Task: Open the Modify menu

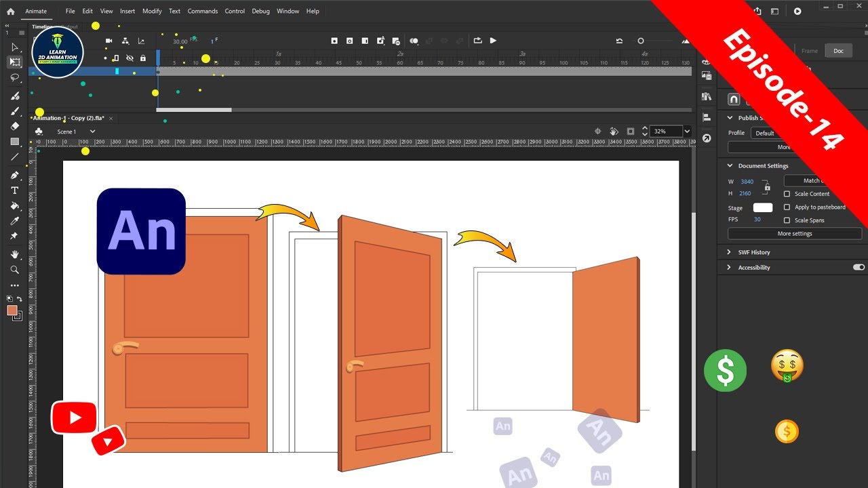Action: [x=152, y=11]
